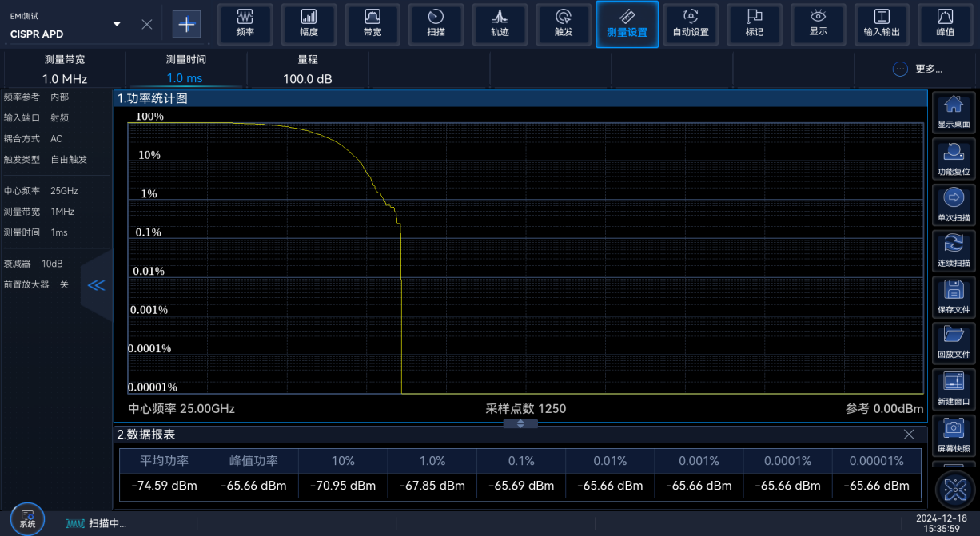Click the 测量时间 1.0 ms field

pos(185,69)
